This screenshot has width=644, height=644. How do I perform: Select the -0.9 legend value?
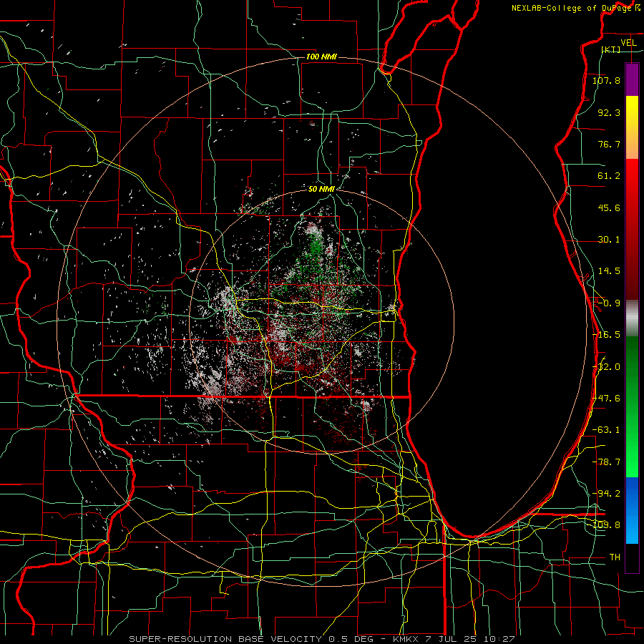click(x=609, y=303)
